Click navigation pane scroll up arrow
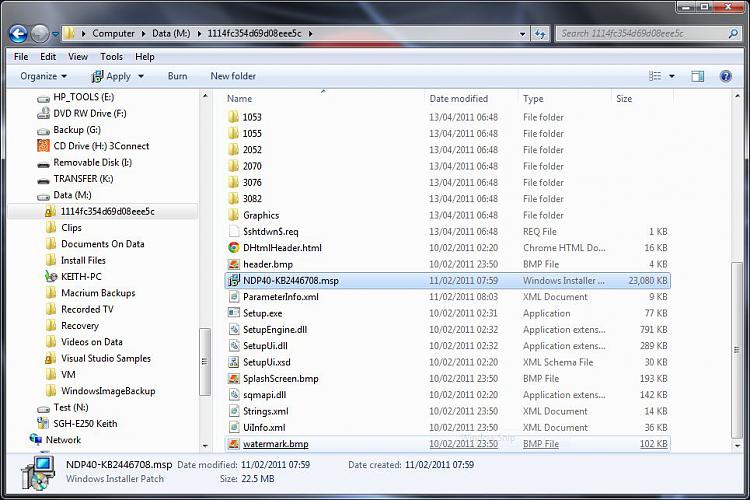750x500 pixels. tap(205, 96)
